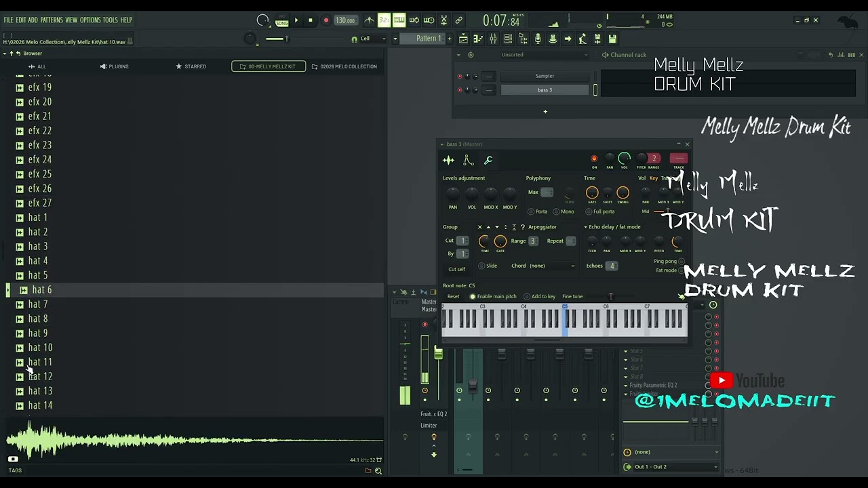This screenshot has height=488, width=868.
Task: Adjust the Fine tune slider
Action: [610, 296]
